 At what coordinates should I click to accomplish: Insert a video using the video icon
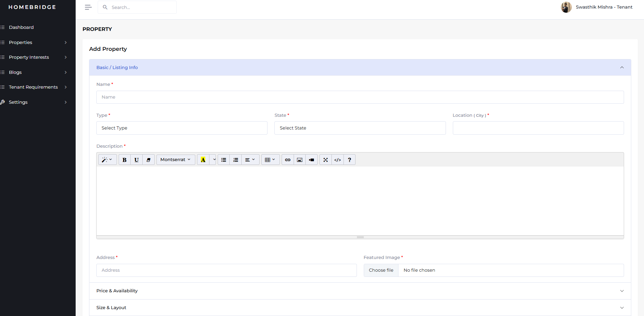pos(312,160)
